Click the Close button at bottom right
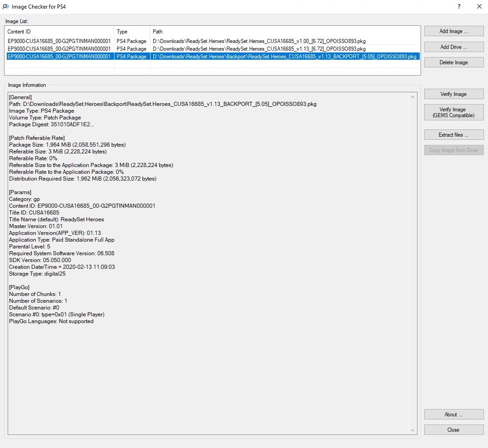This screenshot has height=448, width=488. [x=454, y=430]
